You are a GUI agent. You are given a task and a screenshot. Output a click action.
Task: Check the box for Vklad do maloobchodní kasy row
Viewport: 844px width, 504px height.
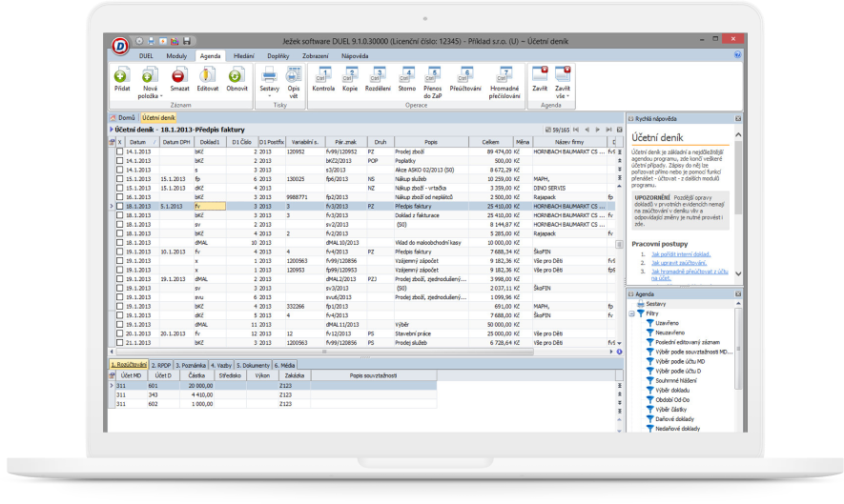(x=119, y=243)
